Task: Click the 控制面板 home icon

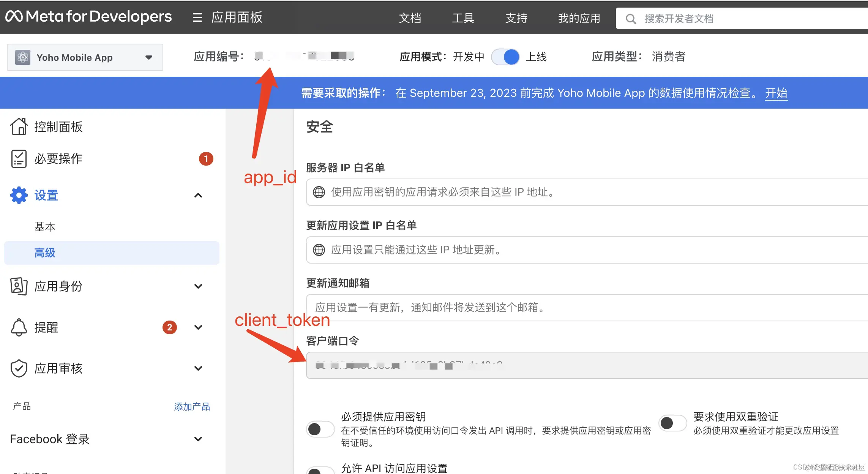Action: click(19, 126)
